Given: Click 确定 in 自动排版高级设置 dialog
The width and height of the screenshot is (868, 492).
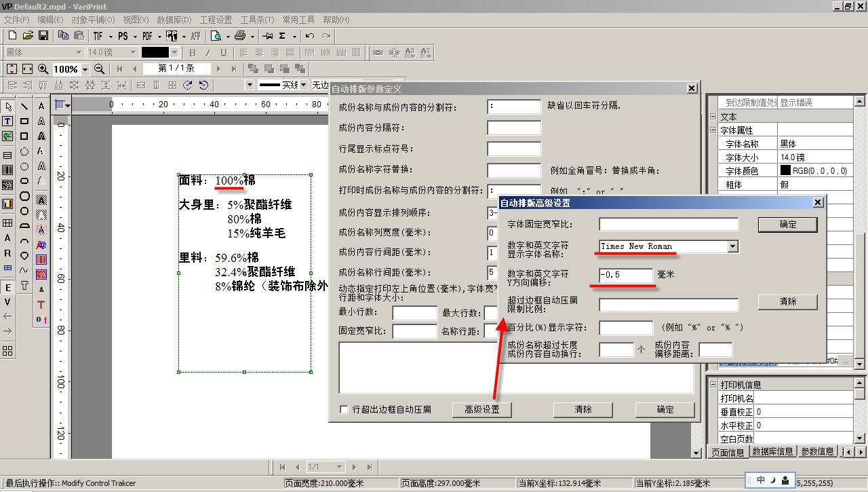Looking at the screenshot, I should 788,224.
